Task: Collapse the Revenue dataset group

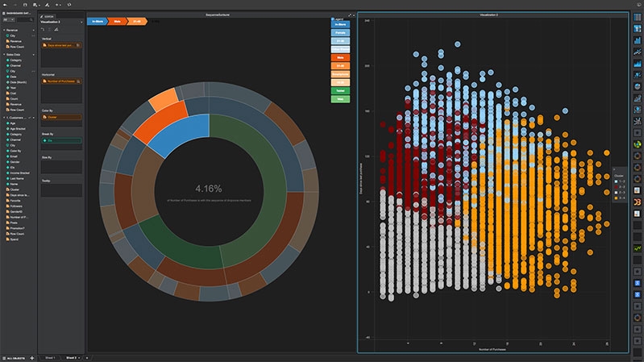Action: coord(6,30)
